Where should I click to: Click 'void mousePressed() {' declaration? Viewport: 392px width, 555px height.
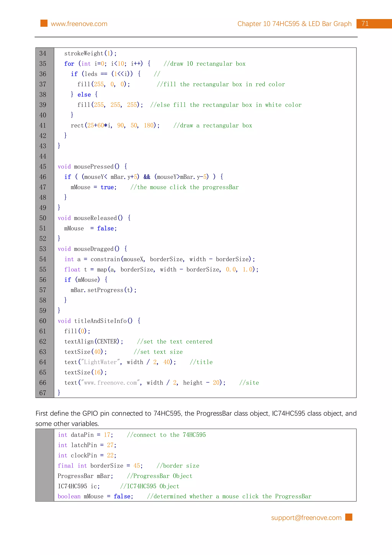click(x=92, y=167)
